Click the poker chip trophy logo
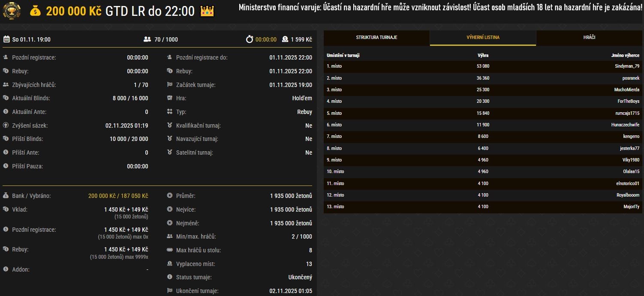The height and width of the screenshot is (296, 644). [x=11, y=10]
